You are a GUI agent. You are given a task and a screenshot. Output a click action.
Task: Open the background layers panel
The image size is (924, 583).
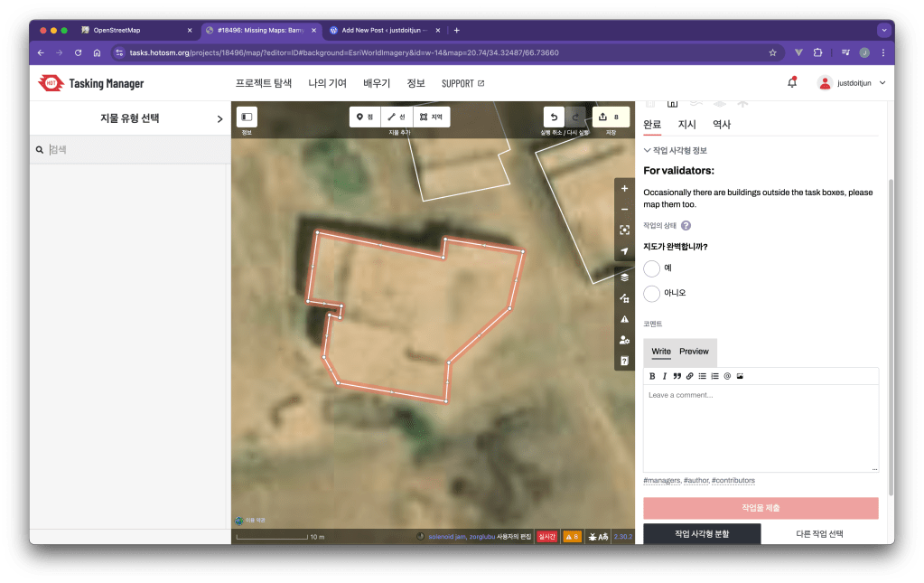624,277
